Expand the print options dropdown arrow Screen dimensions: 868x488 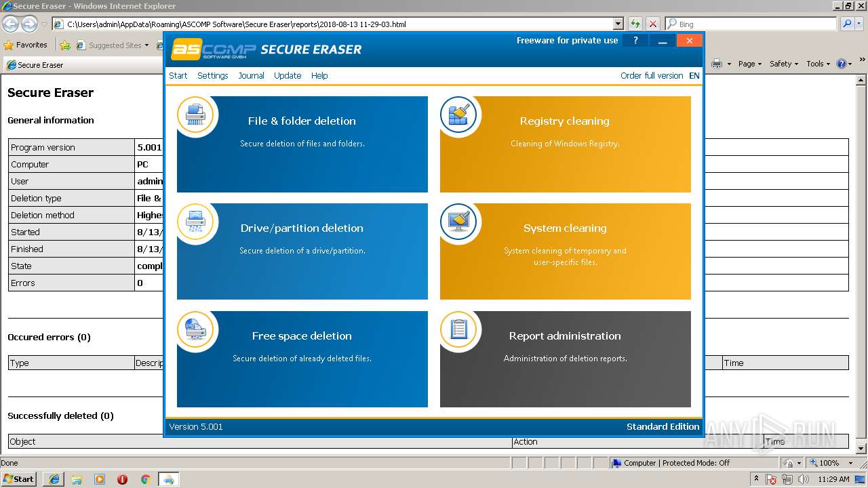(x=729, y=64)
